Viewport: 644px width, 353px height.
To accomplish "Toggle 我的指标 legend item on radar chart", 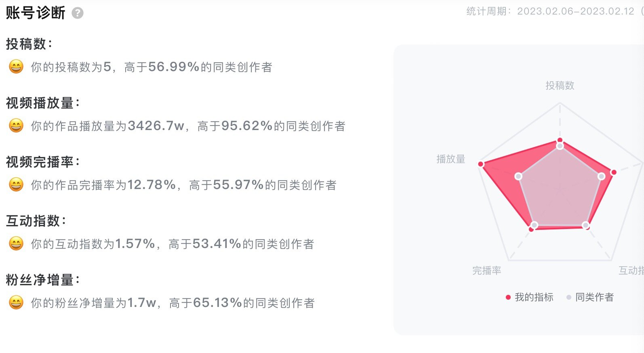I will click(x=529, y=297).
